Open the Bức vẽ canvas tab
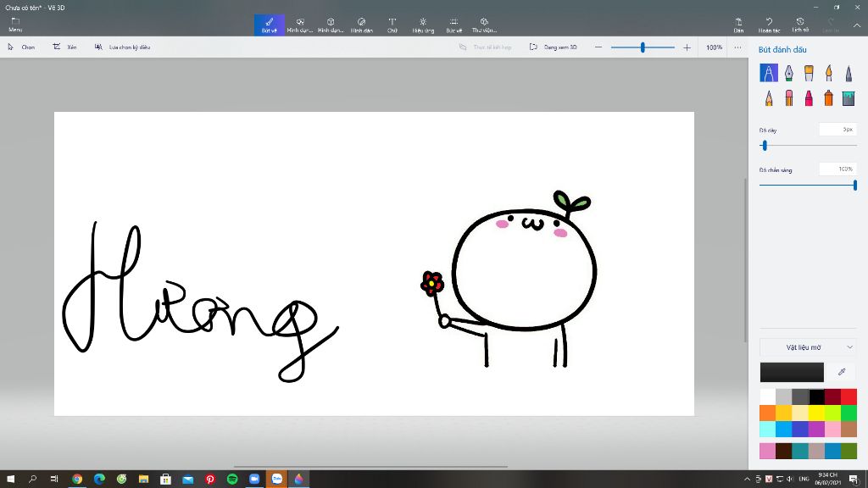The height and width of the screenshot is (488, 868). click(x=454, y=25)
